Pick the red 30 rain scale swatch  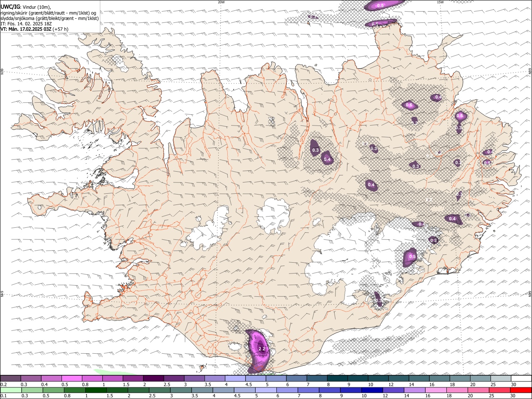[521, 390]
